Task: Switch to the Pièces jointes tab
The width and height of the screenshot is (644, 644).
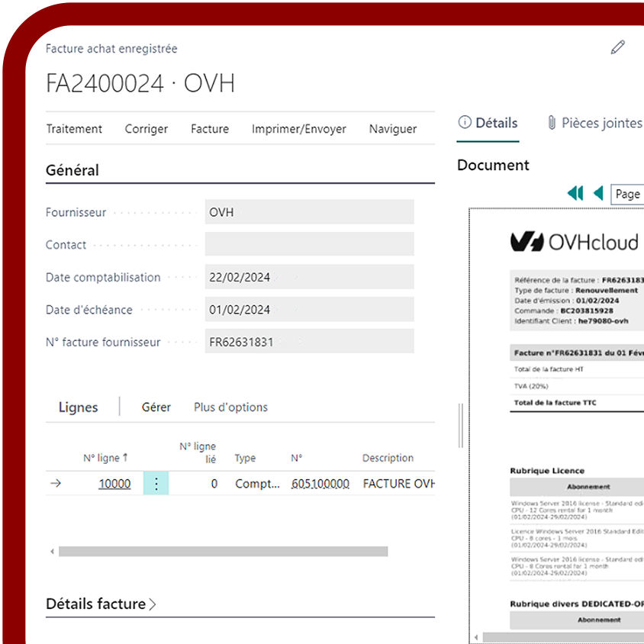Action: [x=595, y=123]
